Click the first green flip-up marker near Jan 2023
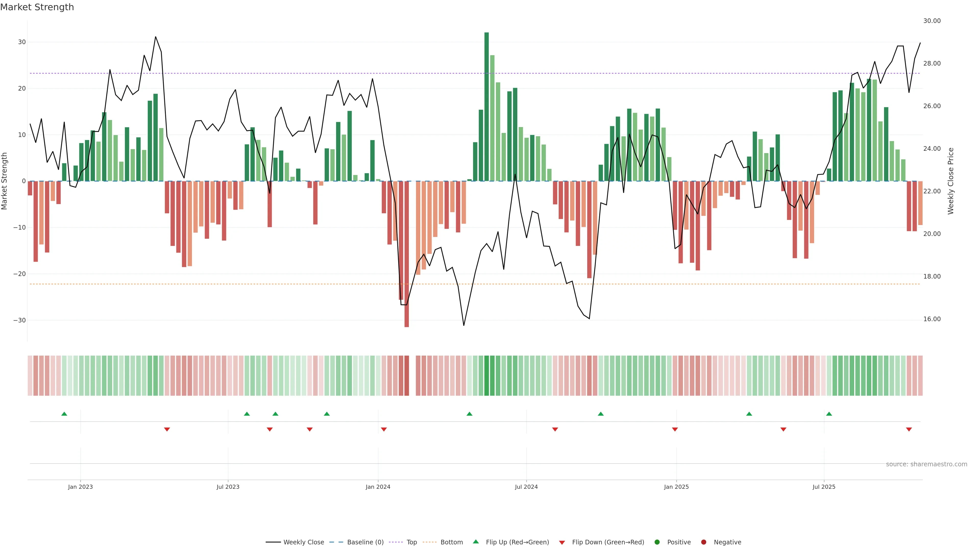Screen dimensions: 980x551 (x=64, y=414)
